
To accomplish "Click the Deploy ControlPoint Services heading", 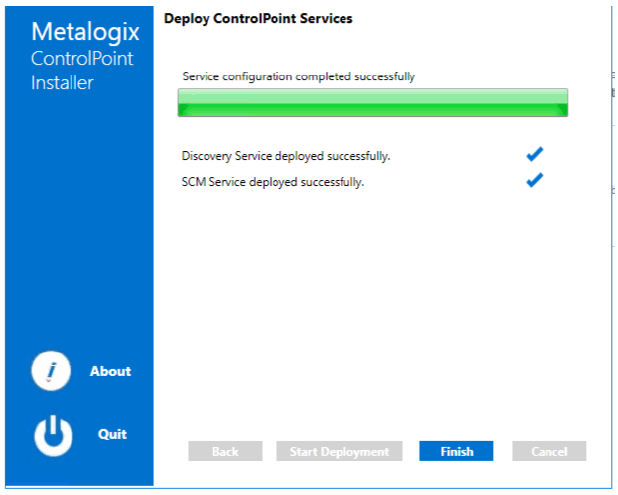I will click(258, 19).
